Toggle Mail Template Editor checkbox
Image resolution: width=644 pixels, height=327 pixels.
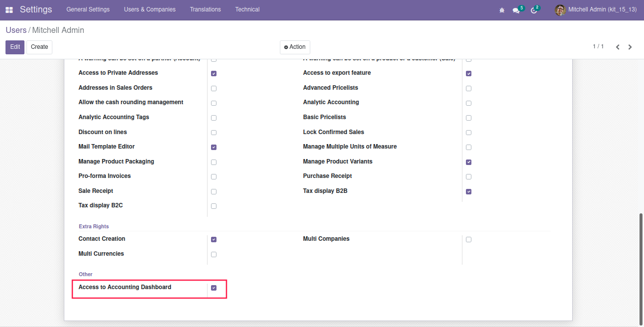point(214,148)
